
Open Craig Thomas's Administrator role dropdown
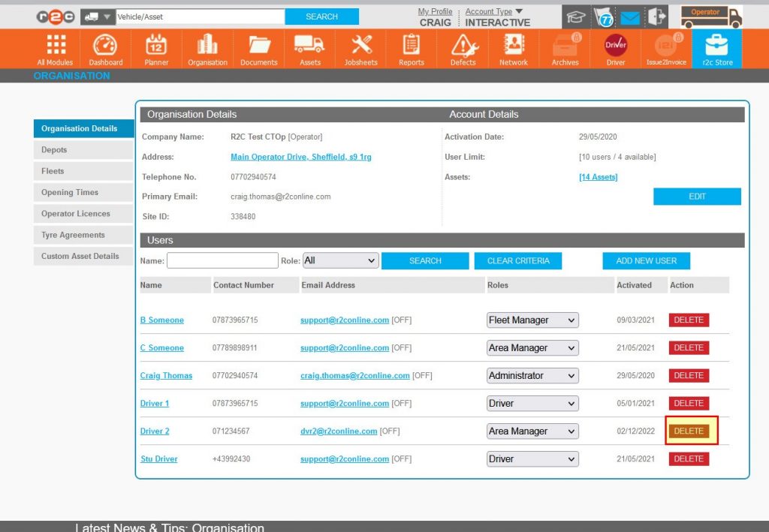click(532, 375)
